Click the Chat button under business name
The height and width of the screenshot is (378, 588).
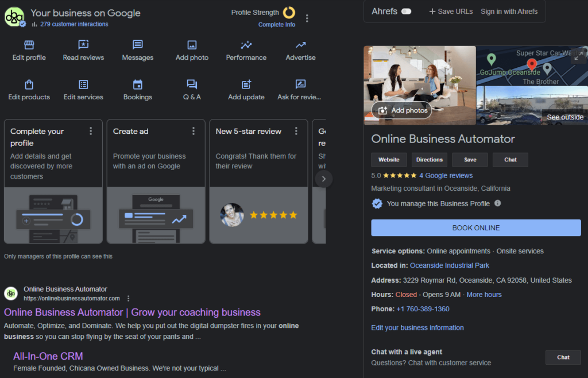(x=510, y=160)
